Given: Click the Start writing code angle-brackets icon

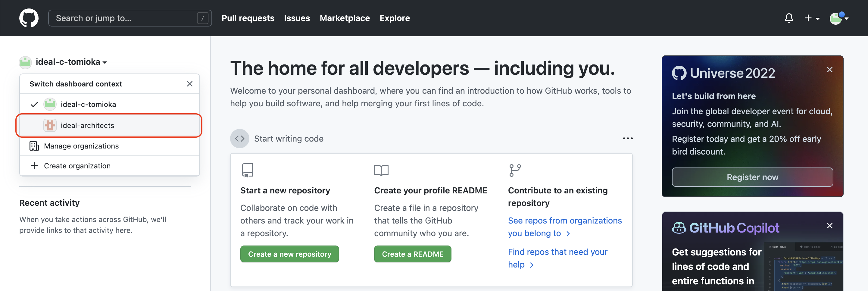Looking at the screenshot, I should point(239,138).
